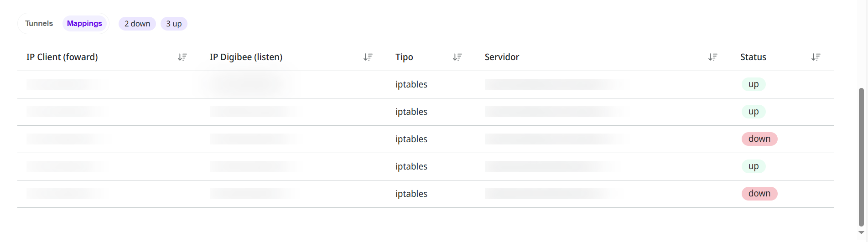Sort by IP Client (foward) column icon
This screenshot has height=242, width=868.
(182, 57)
